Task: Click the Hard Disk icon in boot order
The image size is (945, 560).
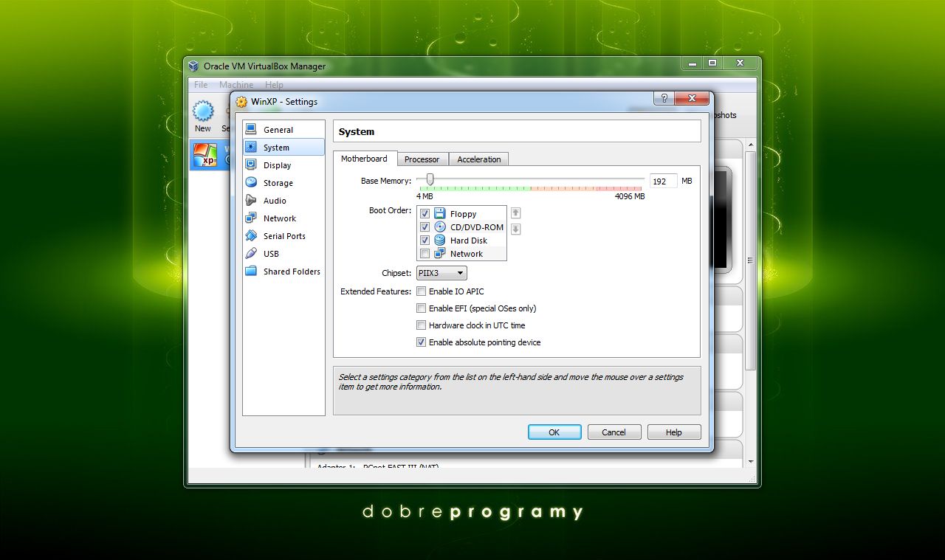Action: 440,240
